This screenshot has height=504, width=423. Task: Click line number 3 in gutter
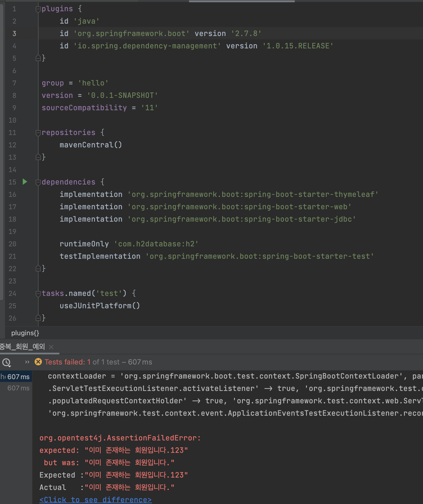14,33
